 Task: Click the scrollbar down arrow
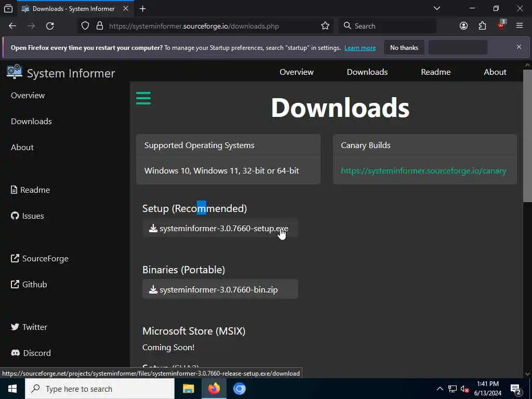[527, 374]
